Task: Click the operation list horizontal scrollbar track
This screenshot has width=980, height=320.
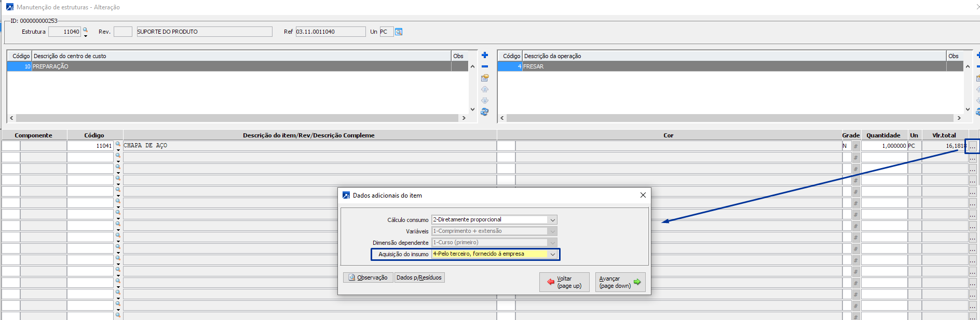Action: coord(730,118)
